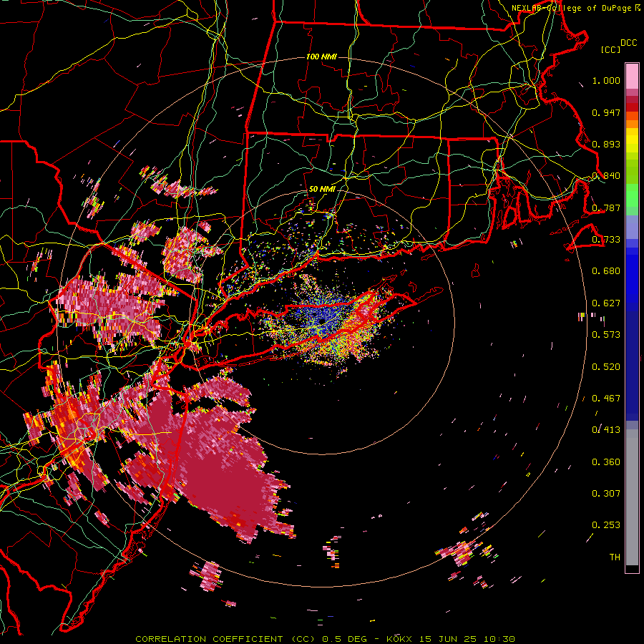Image resolution: width=644 pixels, height=644 pixels.
Task: Click the DCC product label
Action: point(629,43)
